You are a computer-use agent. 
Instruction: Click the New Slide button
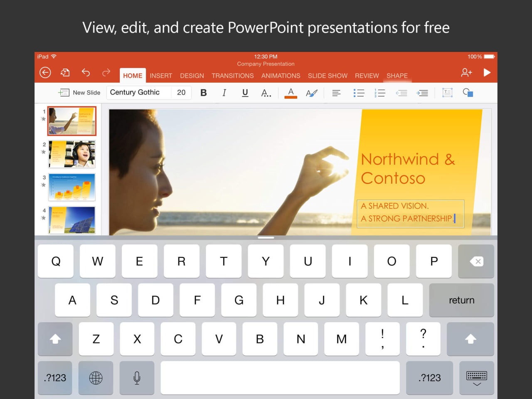(80, 93)
